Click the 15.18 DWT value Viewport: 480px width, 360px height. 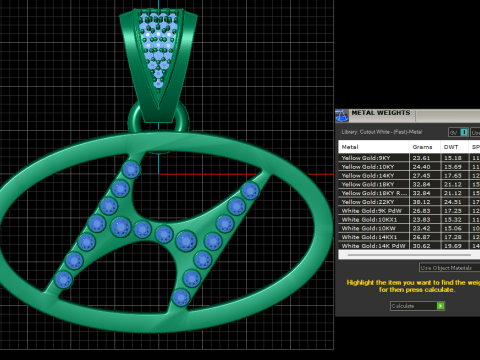[x=453, y=158]
